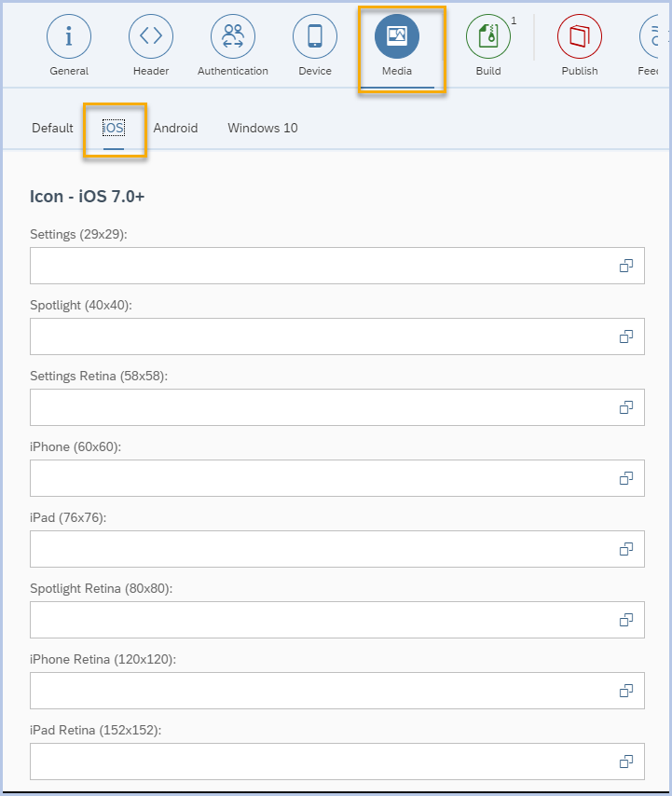Select the Device phone icon
Screen dimensions: 672x796
point(315,37)
